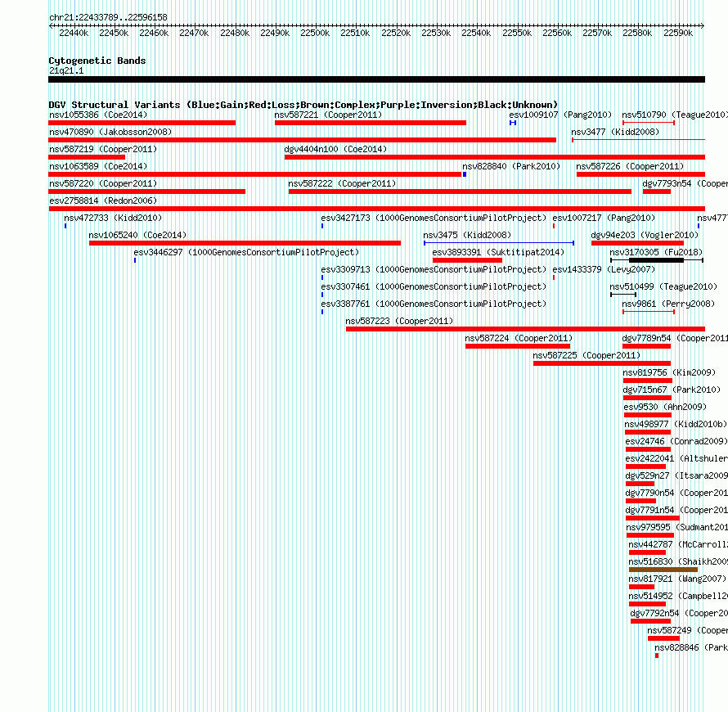The height and width of the screenshot is (712, 728).
Task: Click nsv587220 (Cooper2011) label
Action: point(103,183)
